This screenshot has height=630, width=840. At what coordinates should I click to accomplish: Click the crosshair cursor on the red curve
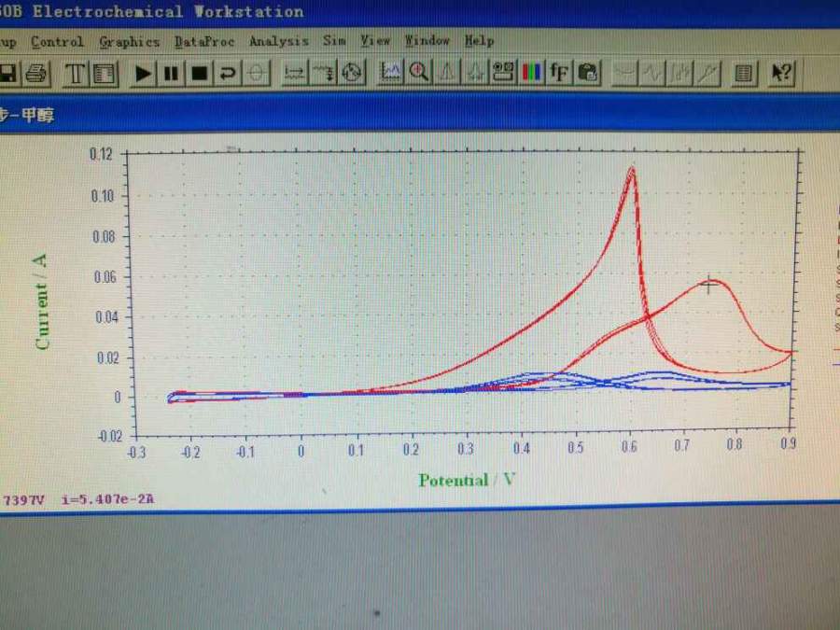pos(708,286)
